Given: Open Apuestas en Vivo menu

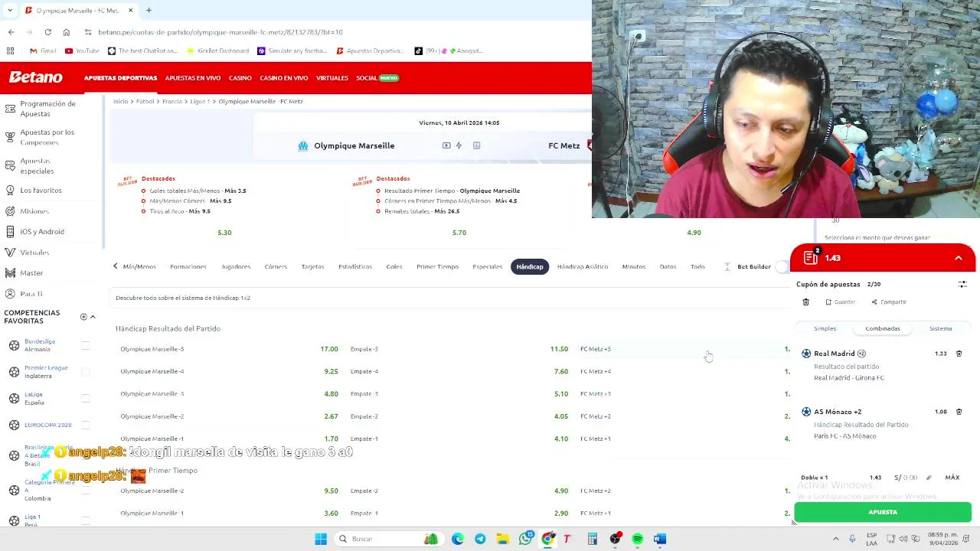Looking at the screenshot, I should (x=192, y=78).
